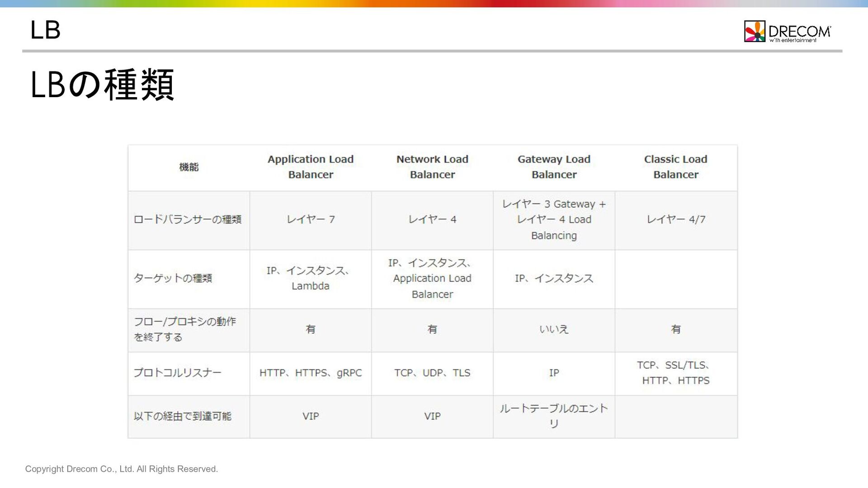Click the 'Application Load Balancer' column header
868x488 pixels.
coord(311,167)
